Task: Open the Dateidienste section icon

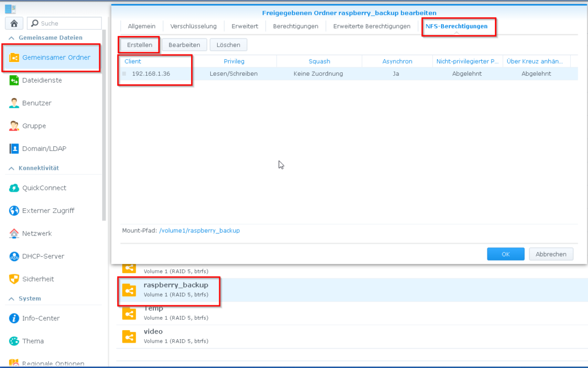Action: point(14,80)
